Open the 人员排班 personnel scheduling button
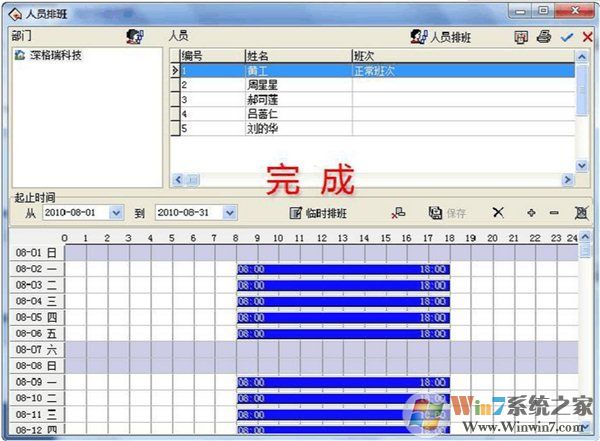Screen dimensions: 600x441 441,37
